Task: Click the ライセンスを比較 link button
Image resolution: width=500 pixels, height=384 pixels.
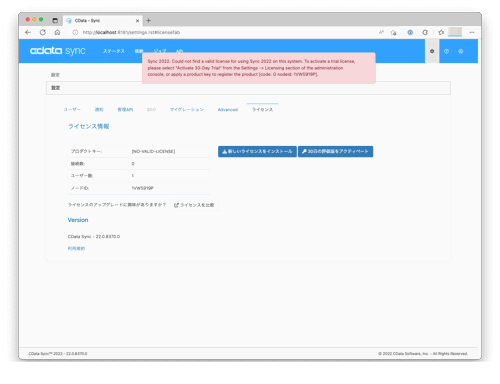Action: [194, 205]
